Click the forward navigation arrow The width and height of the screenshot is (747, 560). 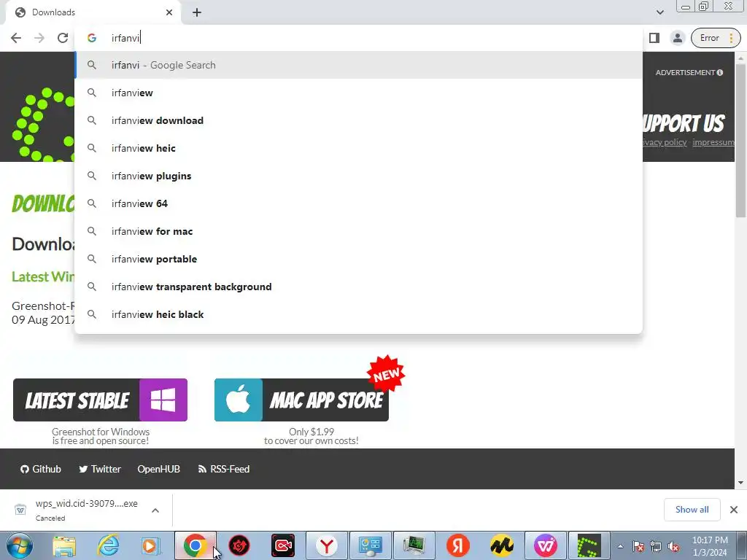[39, 38]
